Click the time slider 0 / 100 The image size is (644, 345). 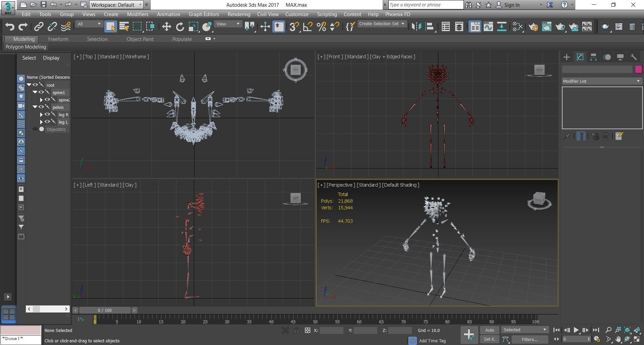[x=105, y=310]
